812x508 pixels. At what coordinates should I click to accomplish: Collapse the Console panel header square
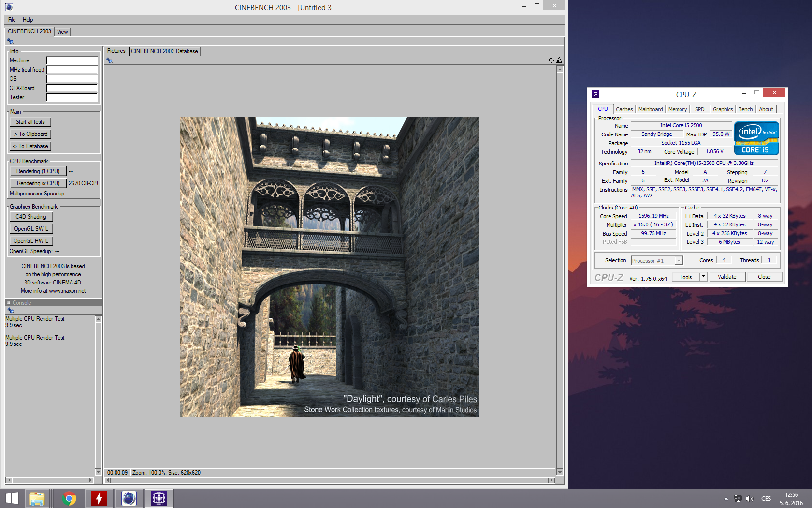pos(9,303)
